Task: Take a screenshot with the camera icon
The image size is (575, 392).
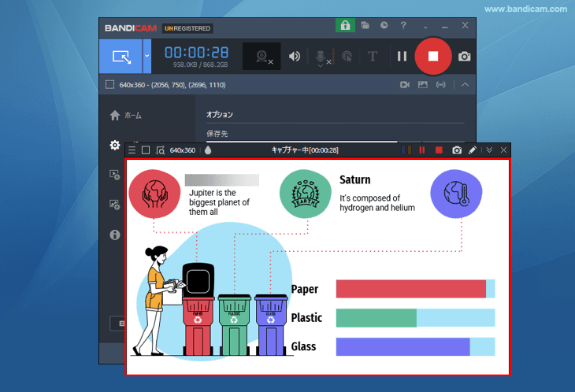Action: 465,56
